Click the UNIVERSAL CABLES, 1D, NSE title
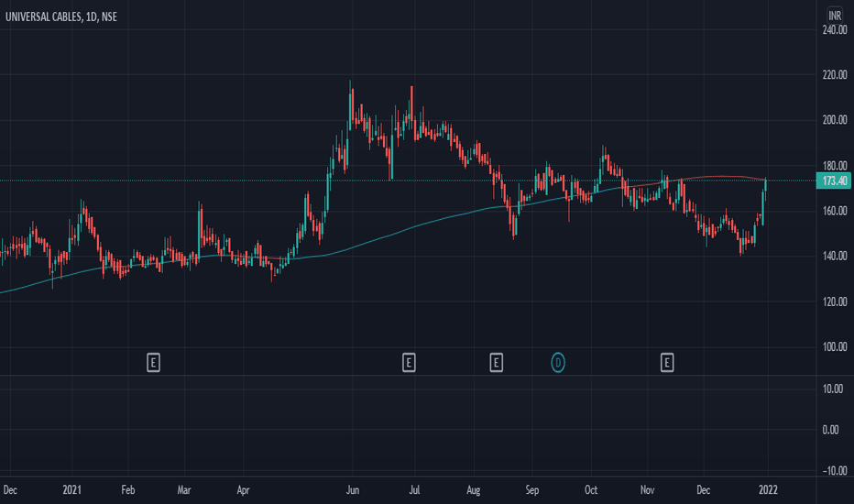This screenshot has height=504, width=854. 61,16
